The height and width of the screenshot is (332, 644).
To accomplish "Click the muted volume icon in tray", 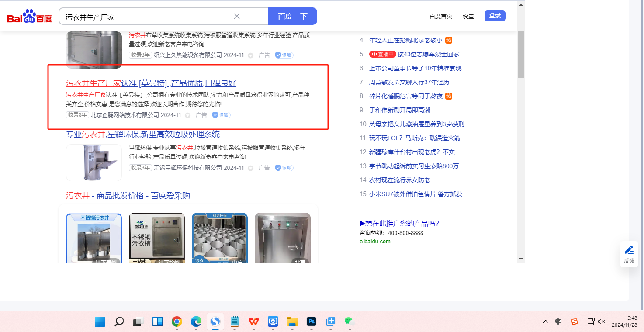I will coord(602,322).
